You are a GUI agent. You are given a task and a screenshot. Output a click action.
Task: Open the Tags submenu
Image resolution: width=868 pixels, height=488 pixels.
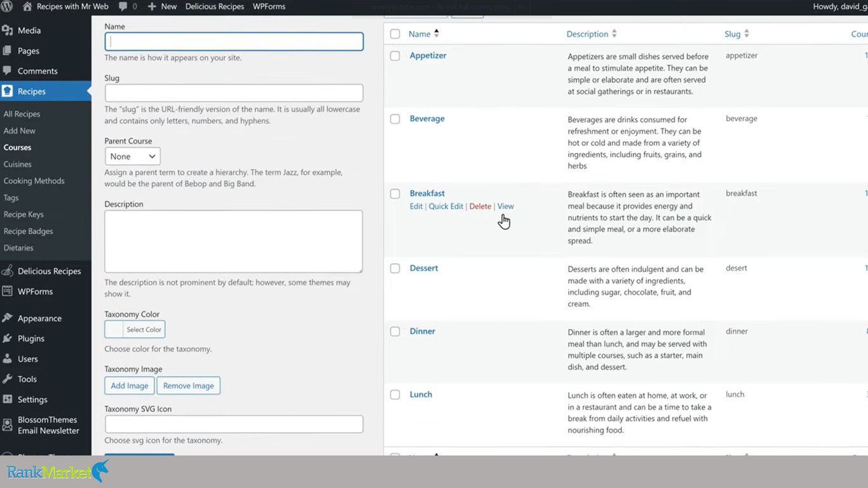[x=11, y=198]
